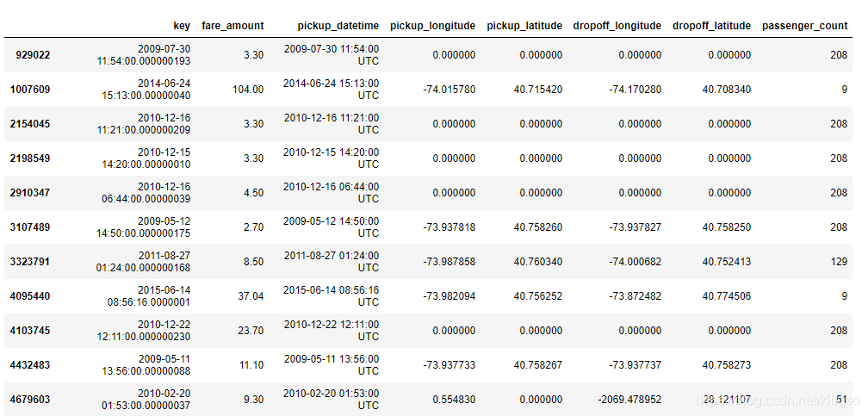
Task: Select passenger count value 51
Action: click(841, 400)
